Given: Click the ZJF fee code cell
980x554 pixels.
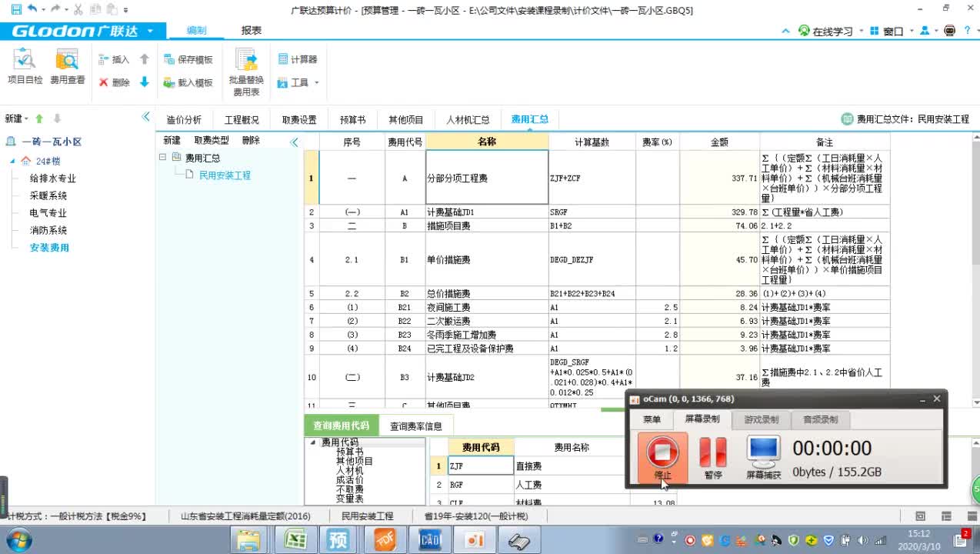Looking at the screenshot, I should 481,466.
